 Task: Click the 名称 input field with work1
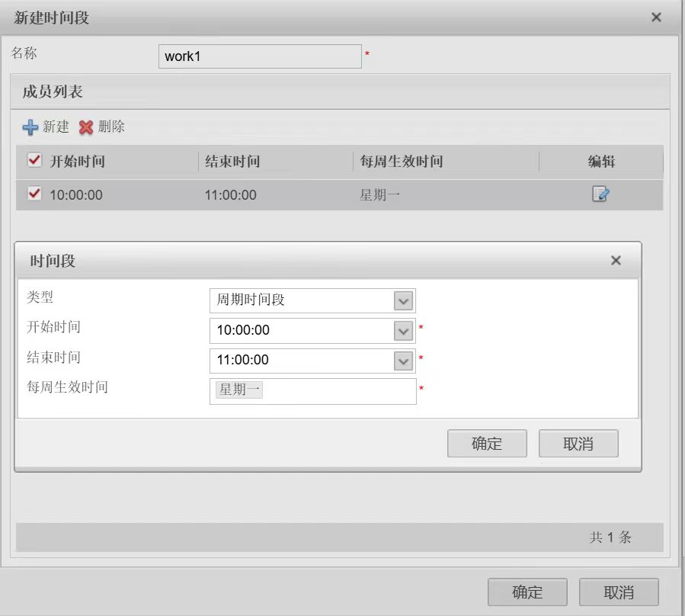tap(260, 56)
